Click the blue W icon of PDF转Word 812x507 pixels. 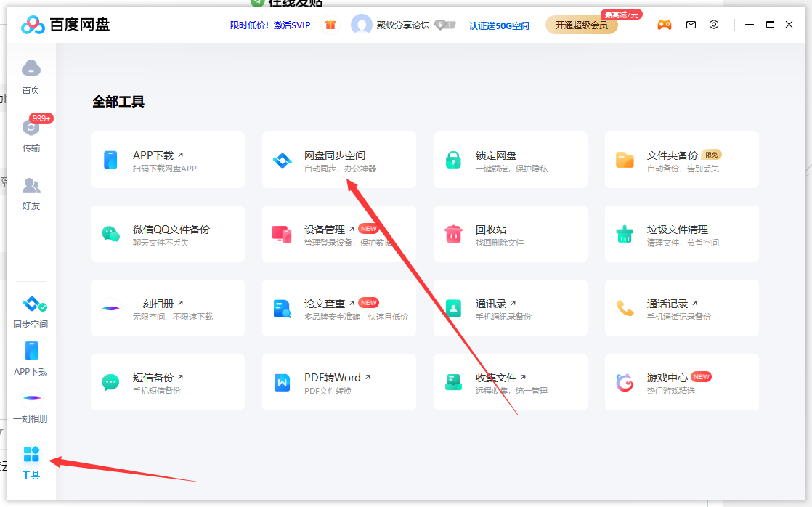pyautogui.click(x=283, y=383)
